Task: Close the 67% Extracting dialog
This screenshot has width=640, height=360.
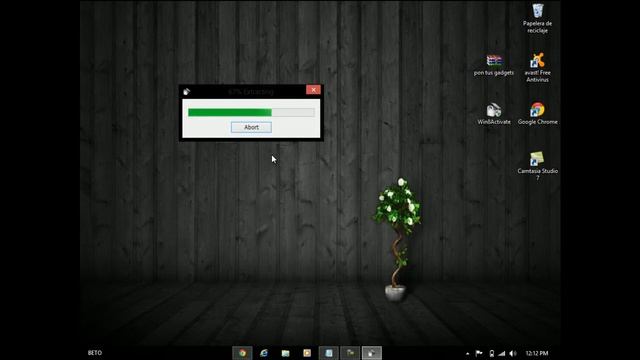Action: tap(313, 90)
